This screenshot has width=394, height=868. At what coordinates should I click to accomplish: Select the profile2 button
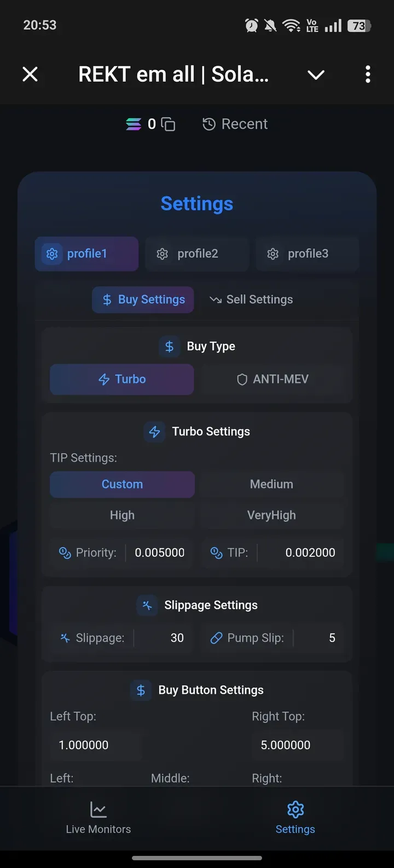pos(197,254)
